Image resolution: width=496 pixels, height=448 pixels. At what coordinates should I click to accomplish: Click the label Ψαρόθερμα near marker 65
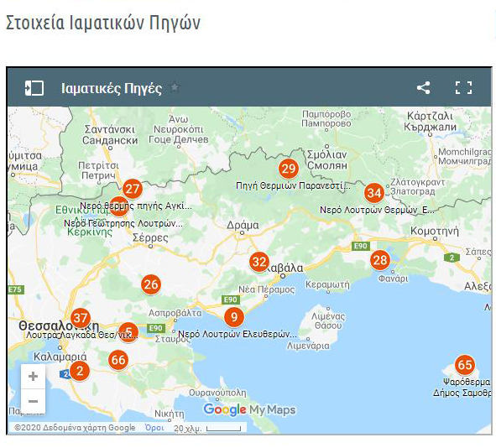[x=467, y=382]
